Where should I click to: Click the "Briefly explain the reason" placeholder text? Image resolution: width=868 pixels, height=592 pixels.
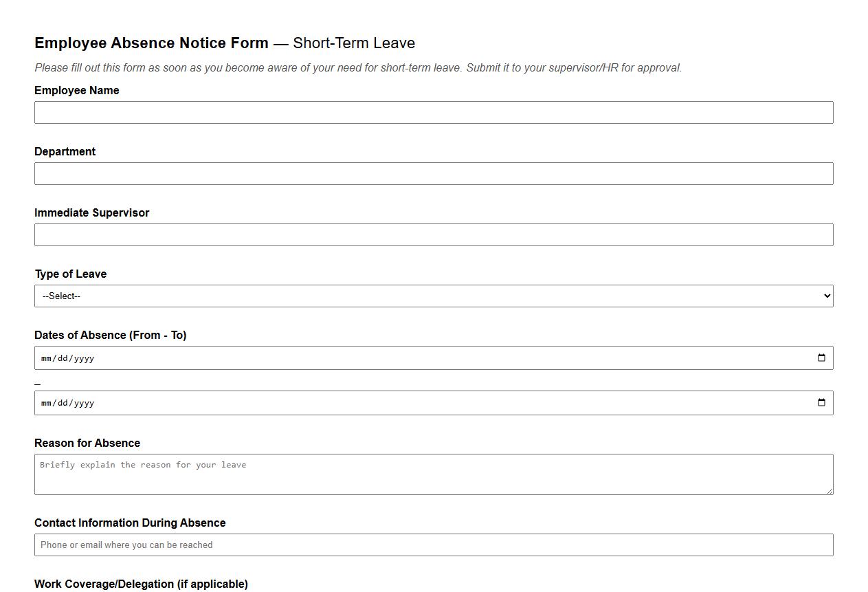point(143,465)
